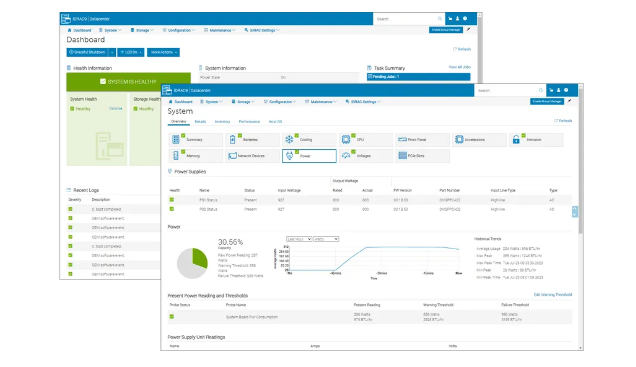Click search magnifier in System window
The width and height of the screenshot is (636, 367).
click(541, 90)
